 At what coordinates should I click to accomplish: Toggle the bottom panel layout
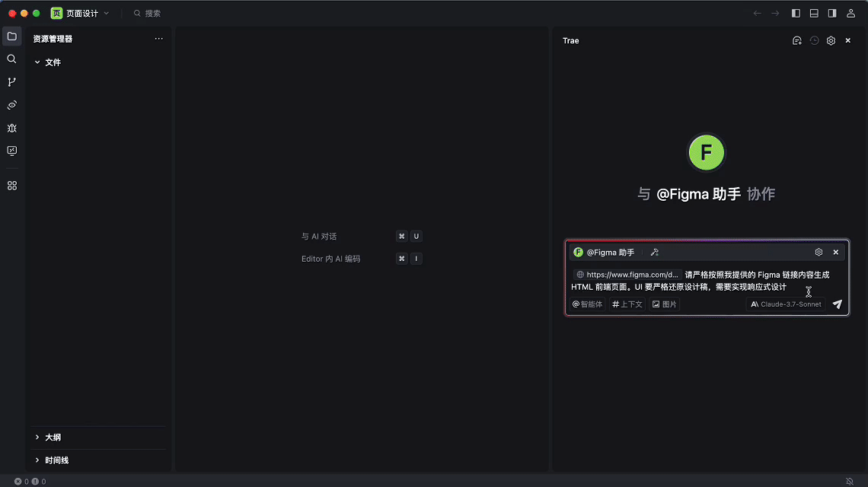[814, 14]
